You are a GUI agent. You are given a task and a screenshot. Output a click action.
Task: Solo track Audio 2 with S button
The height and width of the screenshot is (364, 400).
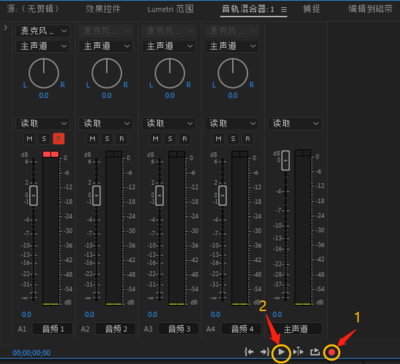click(107, 139)
